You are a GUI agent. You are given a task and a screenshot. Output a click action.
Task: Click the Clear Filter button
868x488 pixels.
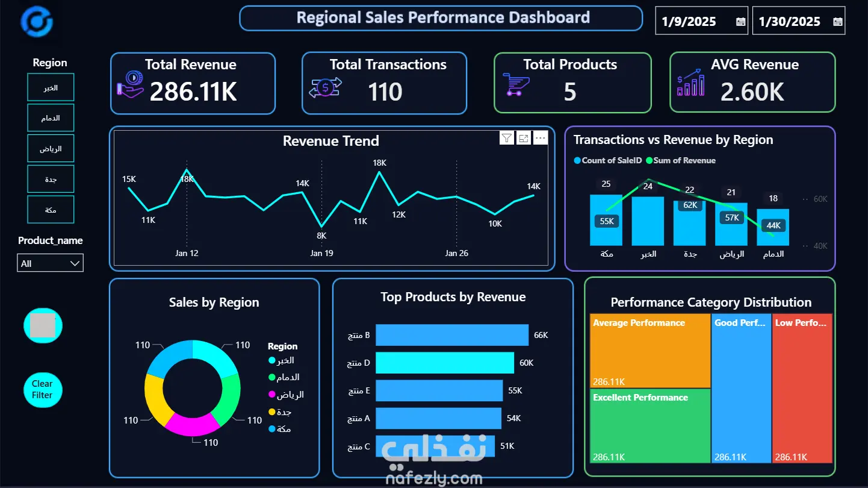click(42, 390)
